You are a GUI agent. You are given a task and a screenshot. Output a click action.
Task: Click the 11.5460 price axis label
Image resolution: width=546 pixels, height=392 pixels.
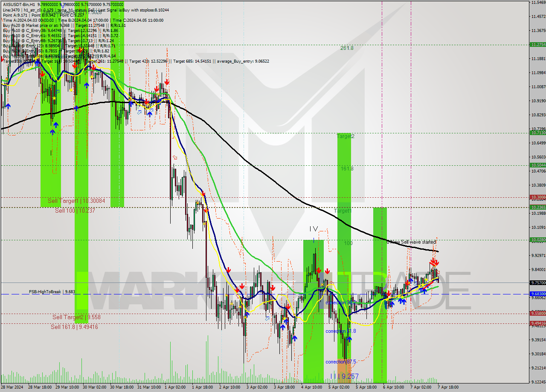[x=538, y=3]
